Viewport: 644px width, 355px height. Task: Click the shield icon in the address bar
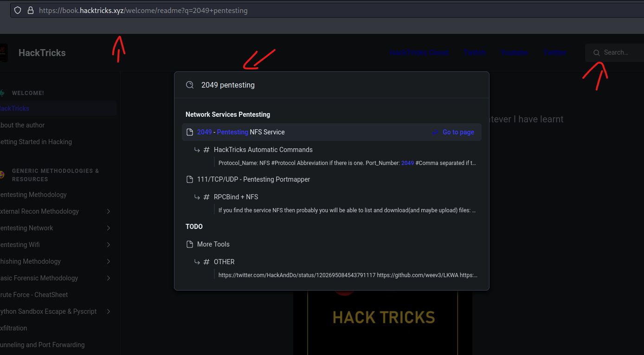coord(18,10)
